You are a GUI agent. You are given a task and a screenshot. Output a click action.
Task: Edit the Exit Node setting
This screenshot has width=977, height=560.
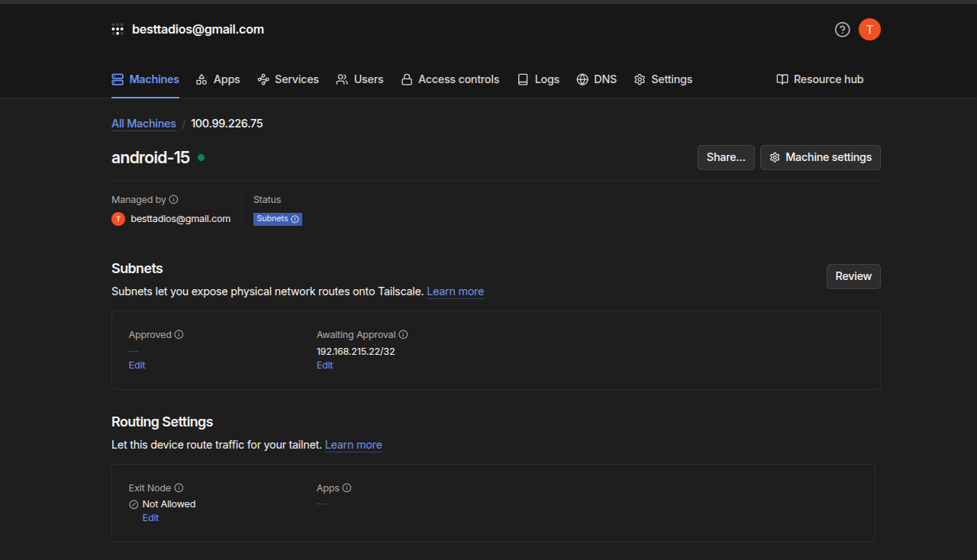(x=150, y=518)
